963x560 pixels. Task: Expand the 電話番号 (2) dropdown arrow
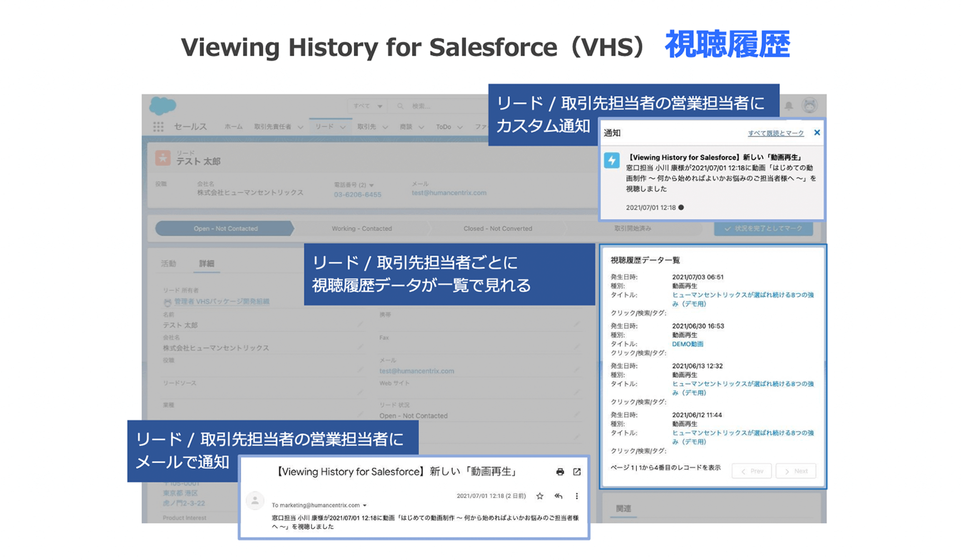[x=371, y=185]
